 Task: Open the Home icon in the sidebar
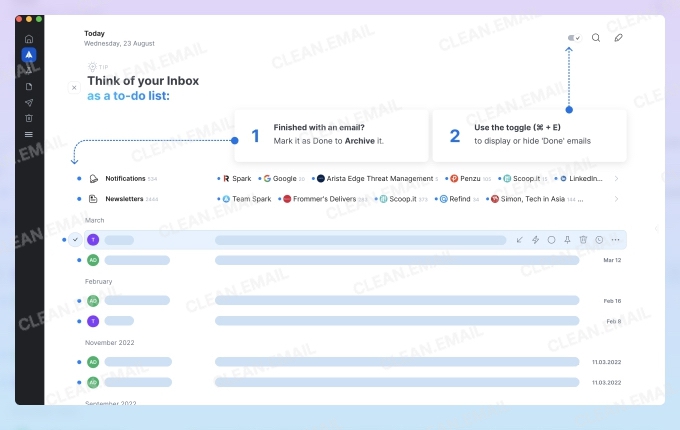[x=29, y=39]
